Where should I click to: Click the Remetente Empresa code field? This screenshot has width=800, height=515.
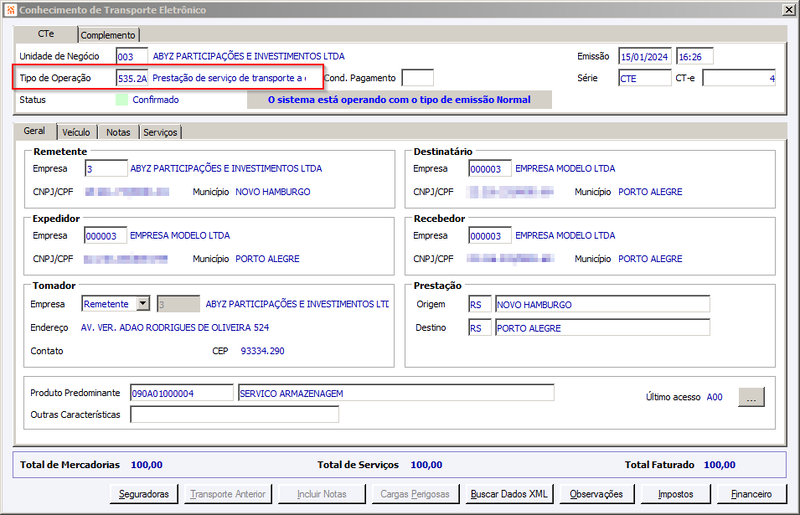pyautogui.click(x=106, y=168)
